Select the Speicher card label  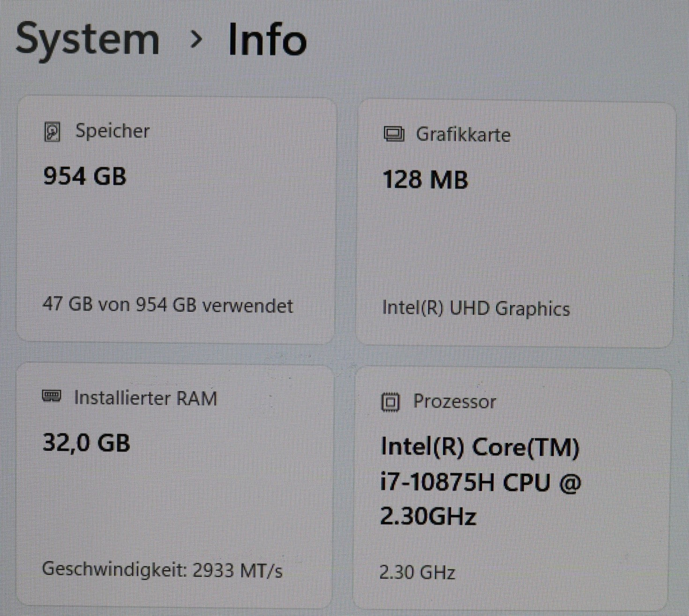(112, 131)
